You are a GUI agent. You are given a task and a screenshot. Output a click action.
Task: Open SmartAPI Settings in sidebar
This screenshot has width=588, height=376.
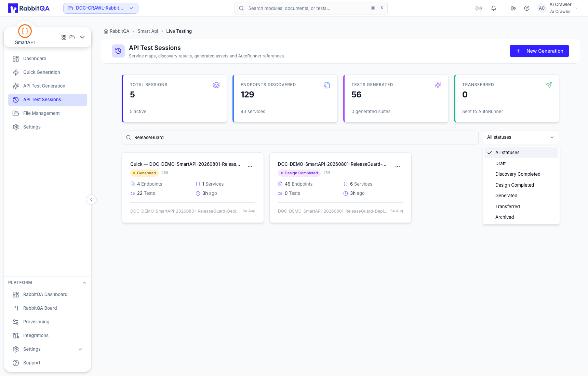(x=48, y=127)
